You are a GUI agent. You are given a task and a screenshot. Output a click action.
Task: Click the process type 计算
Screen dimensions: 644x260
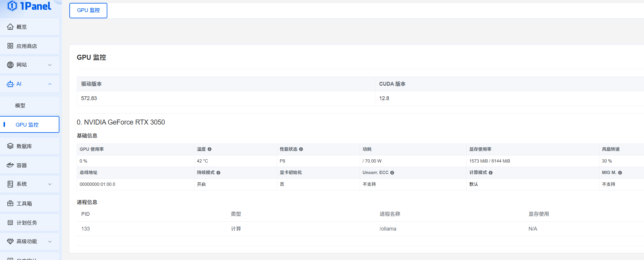pos(236,229)
